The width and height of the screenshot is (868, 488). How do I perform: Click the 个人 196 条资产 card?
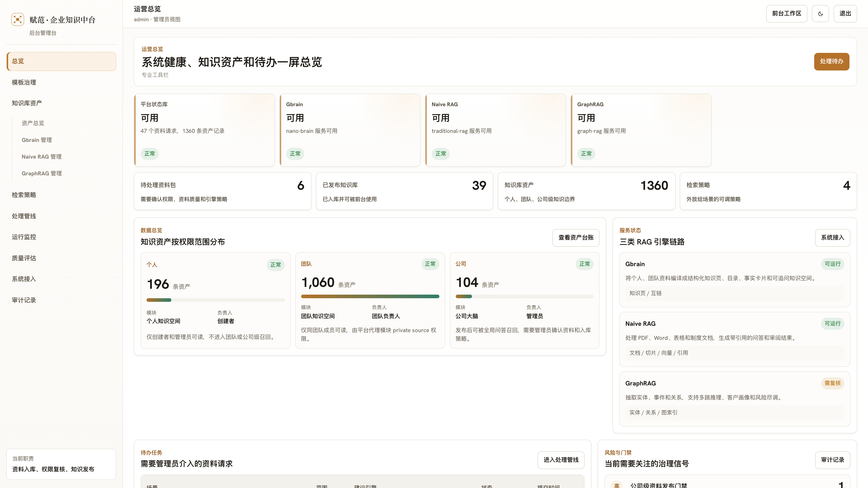pyautogui.click(x=215, y=300)
